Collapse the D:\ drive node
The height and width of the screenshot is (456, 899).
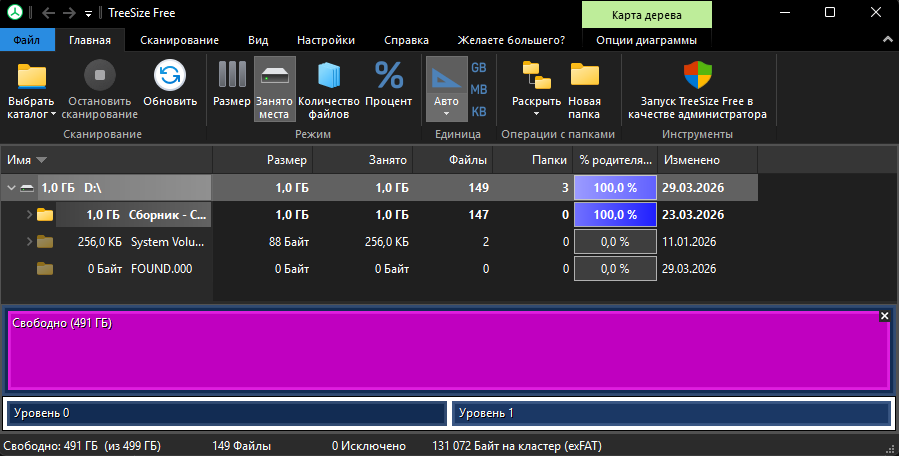[11, 188]
